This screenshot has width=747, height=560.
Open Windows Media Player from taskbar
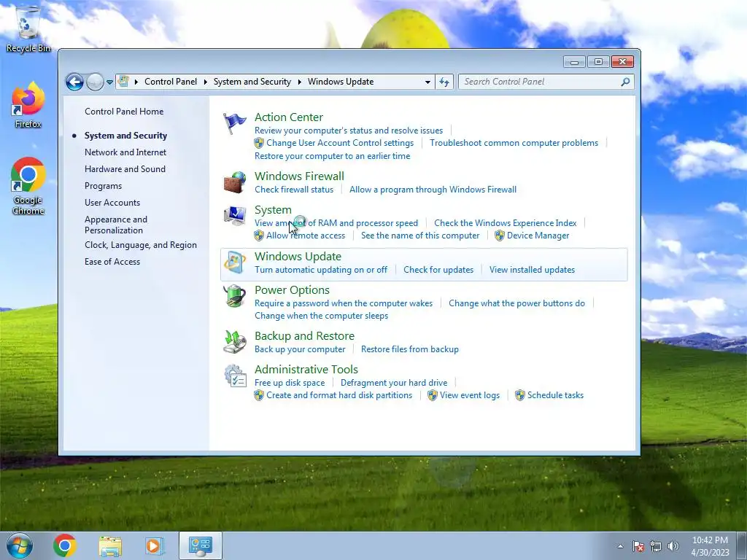[154, 545]
